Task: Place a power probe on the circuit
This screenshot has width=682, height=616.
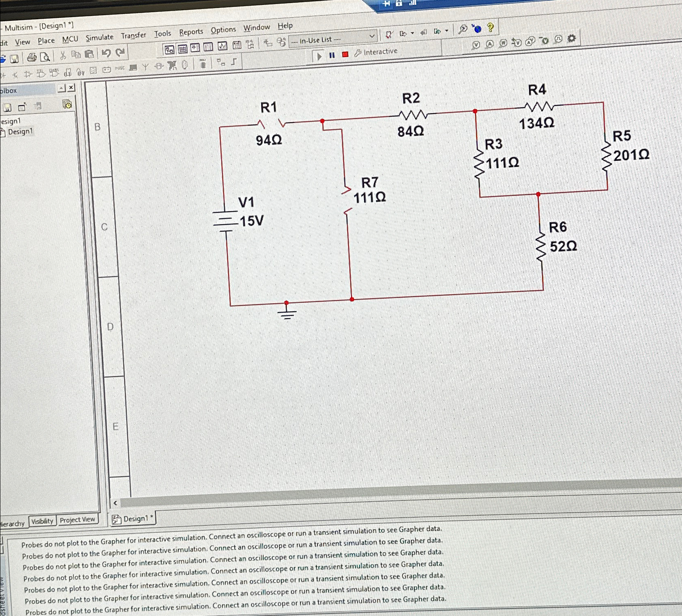Action: (504, 43)
